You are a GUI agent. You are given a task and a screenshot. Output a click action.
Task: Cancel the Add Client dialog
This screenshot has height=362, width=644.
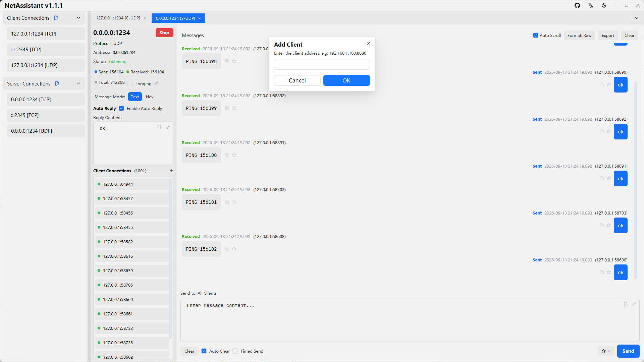pyautogui.click(x=297, y=80)
